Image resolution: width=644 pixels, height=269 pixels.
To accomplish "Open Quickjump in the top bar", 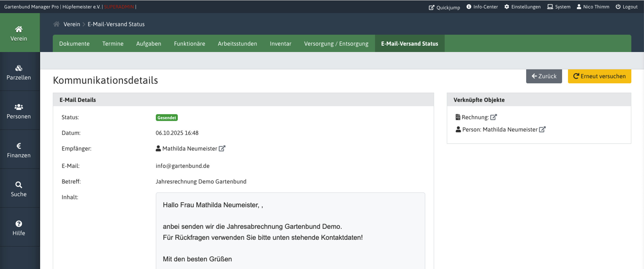I will click(x=444, y=7).
